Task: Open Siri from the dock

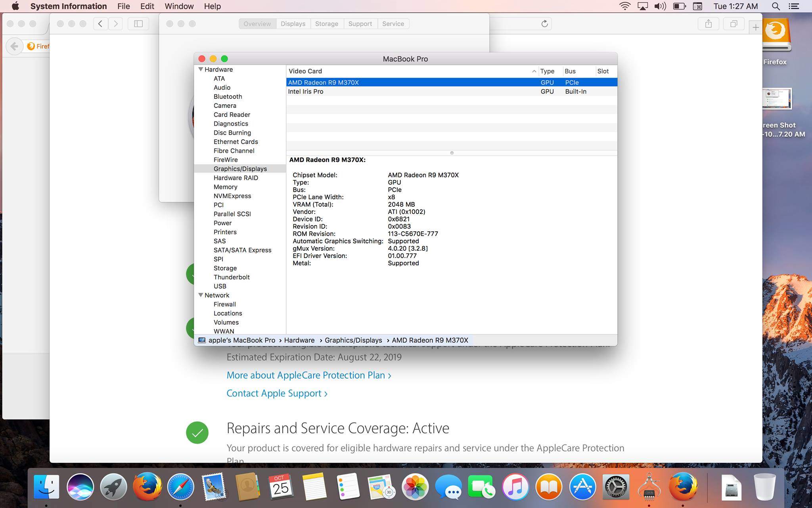Action: (80, 487)
